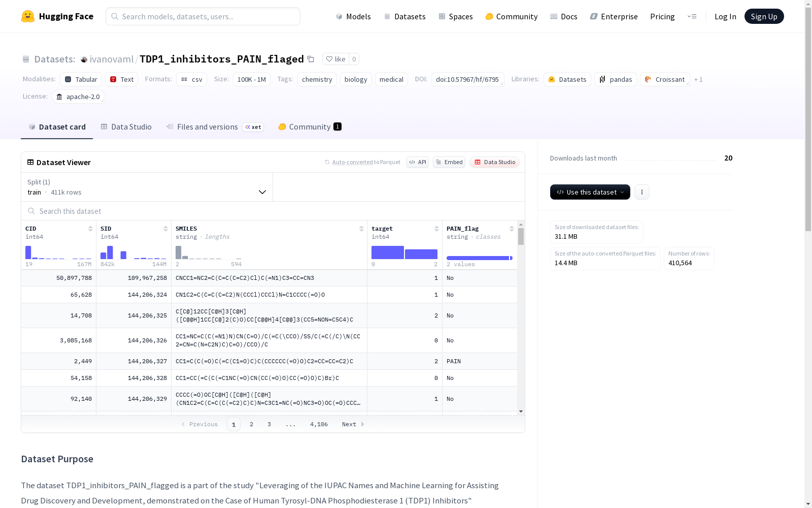Click the CID value 50,897,788
The image size is (812, 508).
[74, 278]
